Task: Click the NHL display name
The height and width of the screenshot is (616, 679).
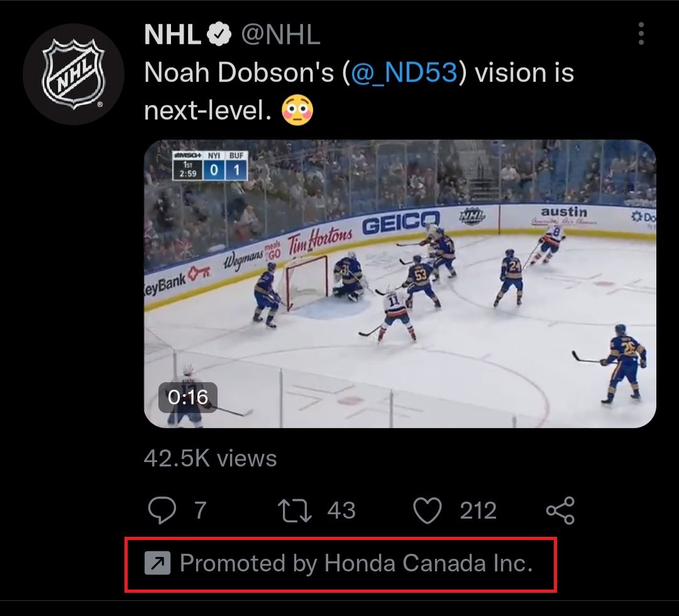Action: 172,35
